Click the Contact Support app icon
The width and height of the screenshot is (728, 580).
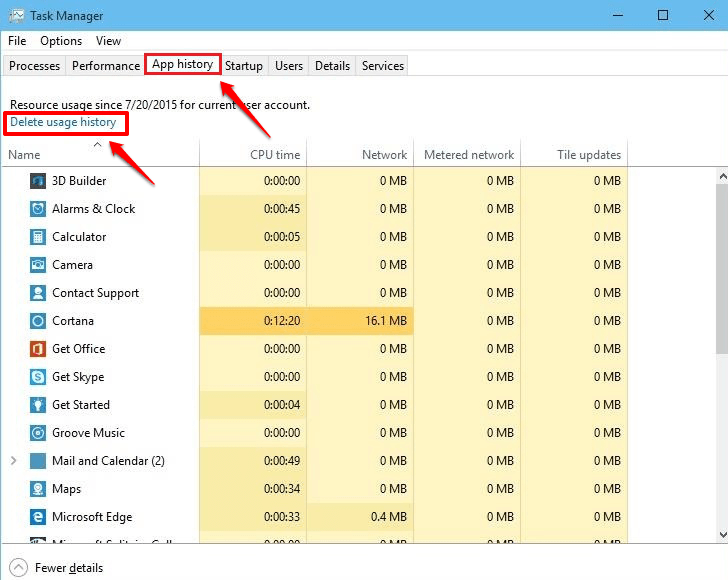(38, 293)
